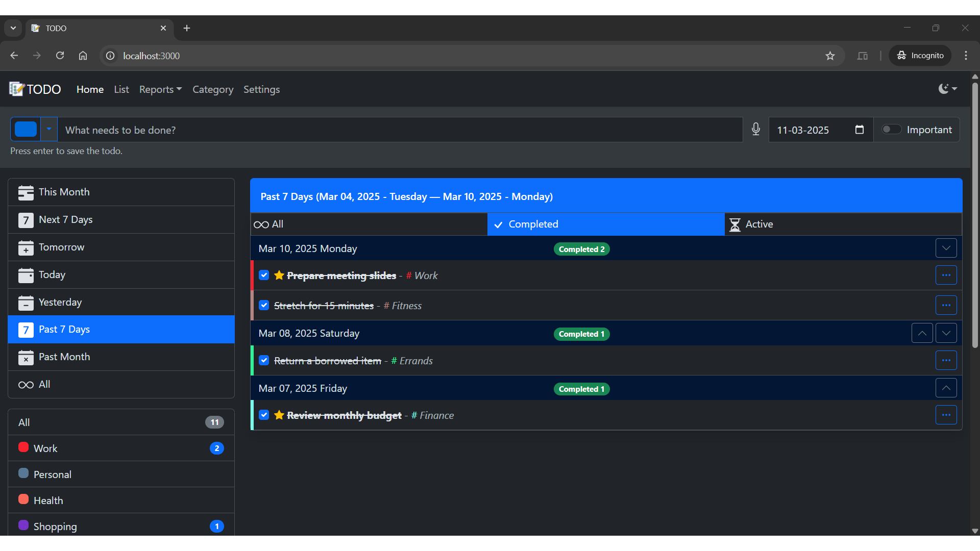The height and width of the screenshot is (551, 980).
Task: Open the category color dropdown arrow
Action: pos(49,130)
